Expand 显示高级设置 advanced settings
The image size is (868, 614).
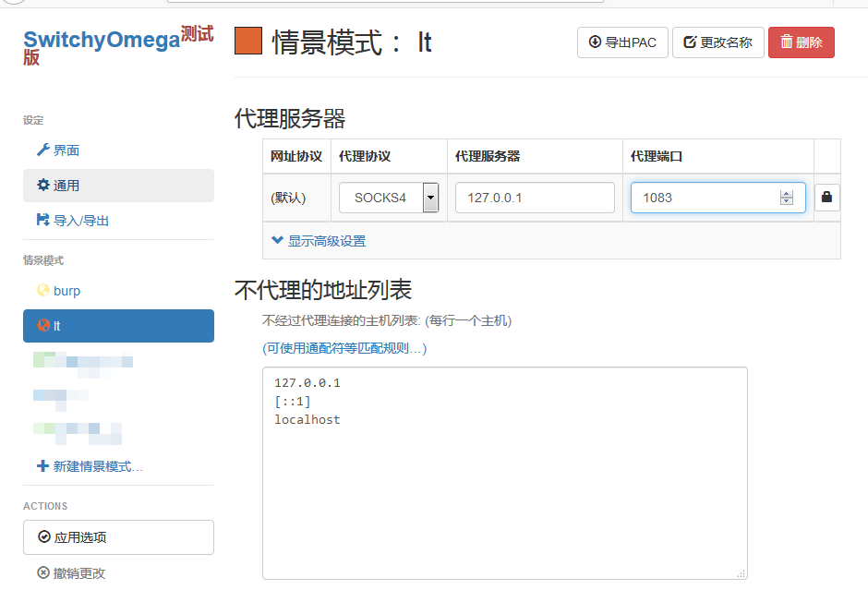click(x=319, y=241)
